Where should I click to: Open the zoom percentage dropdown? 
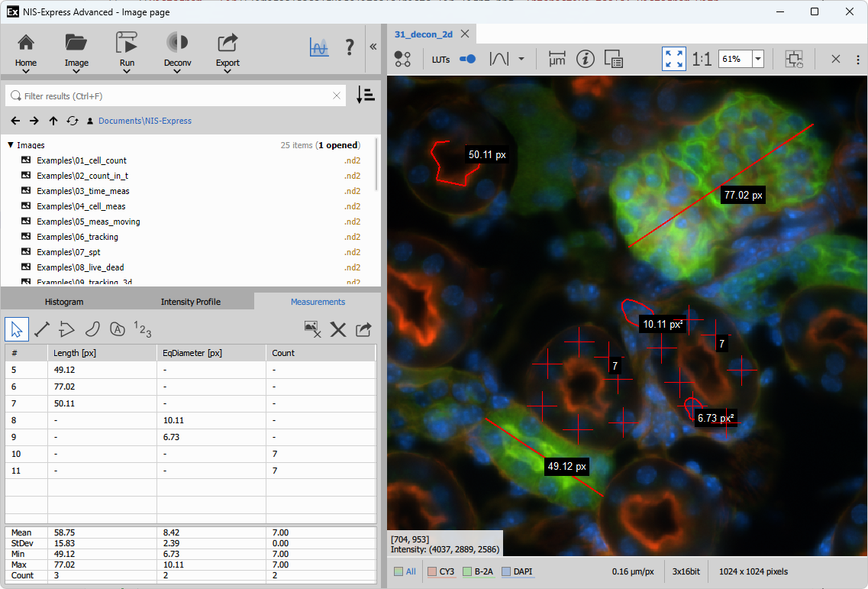757,59
